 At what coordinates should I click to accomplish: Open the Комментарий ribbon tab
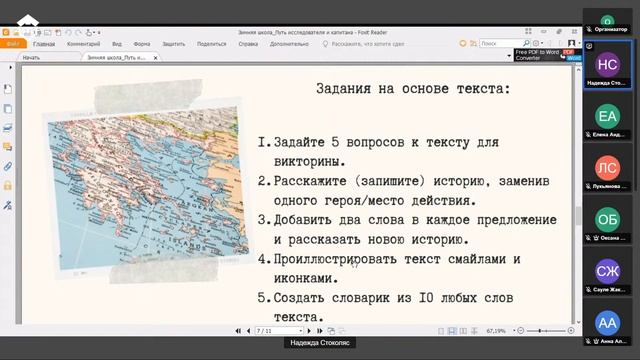coord(83,44)
